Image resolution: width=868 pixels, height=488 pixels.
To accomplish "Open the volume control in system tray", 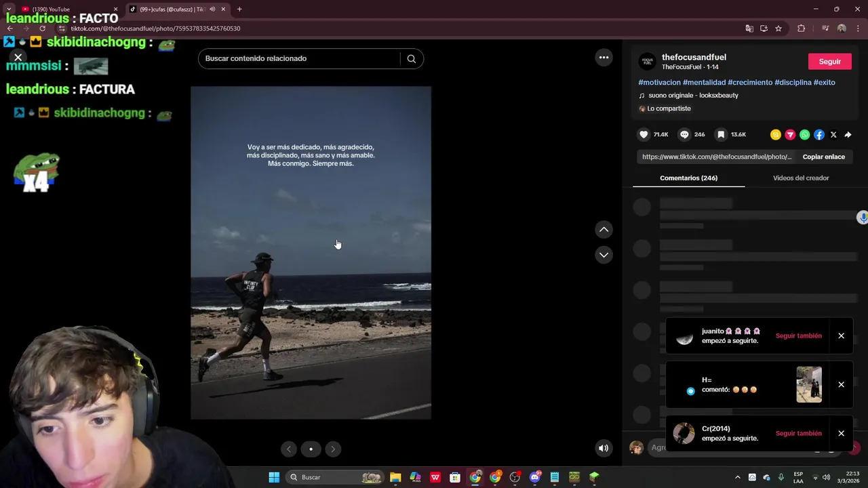I will tap(826, 477).
